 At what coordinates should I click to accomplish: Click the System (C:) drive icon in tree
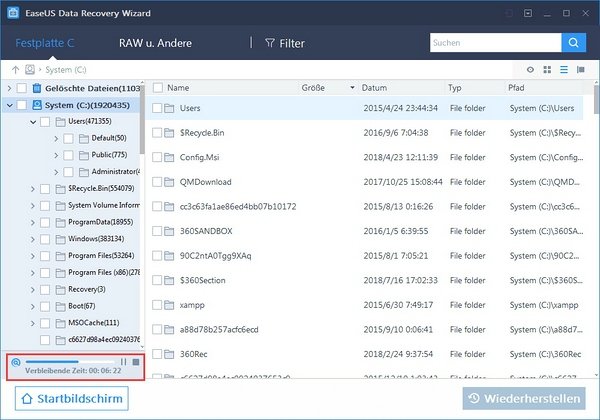[37, 105]
